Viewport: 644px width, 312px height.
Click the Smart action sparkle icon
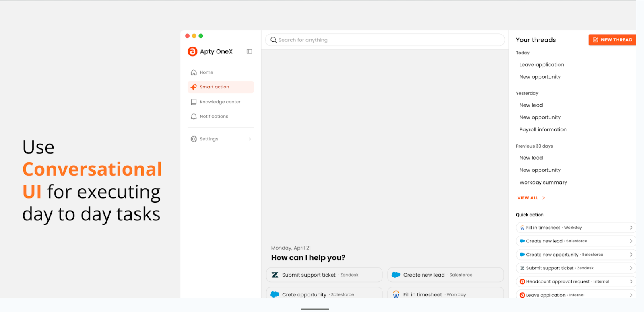(194, 87)
